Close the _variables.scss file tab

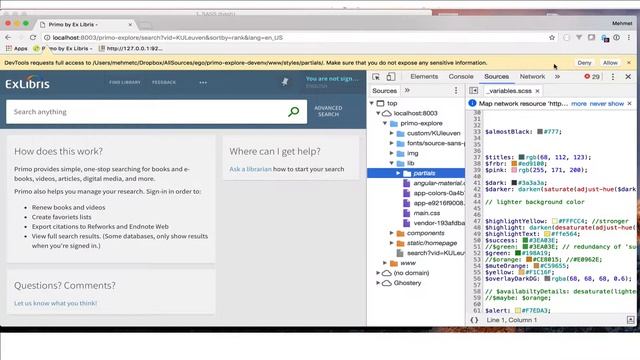point(538,91)
